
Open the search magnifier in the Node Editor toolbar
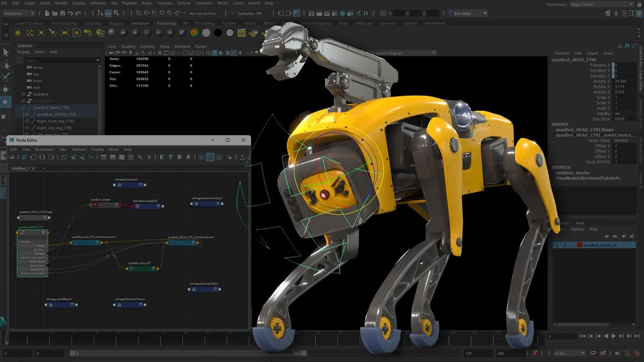coord(139,157)
